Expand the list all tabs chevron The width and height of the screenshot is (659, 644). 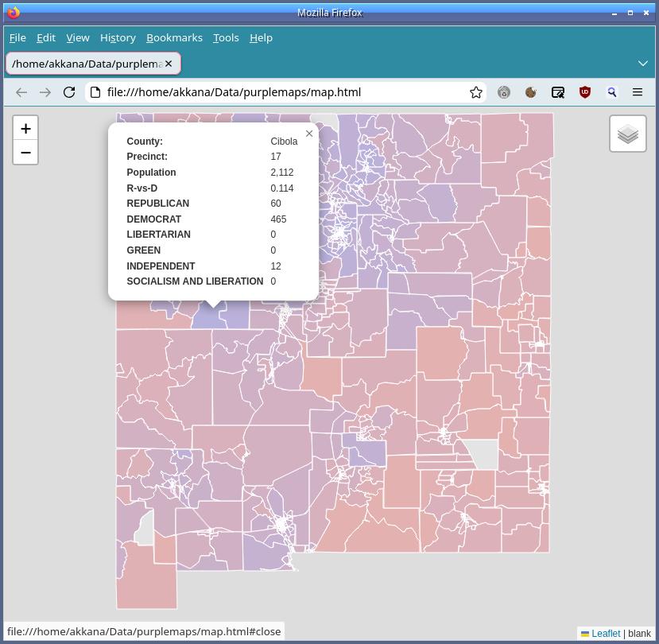coord(642,63)
